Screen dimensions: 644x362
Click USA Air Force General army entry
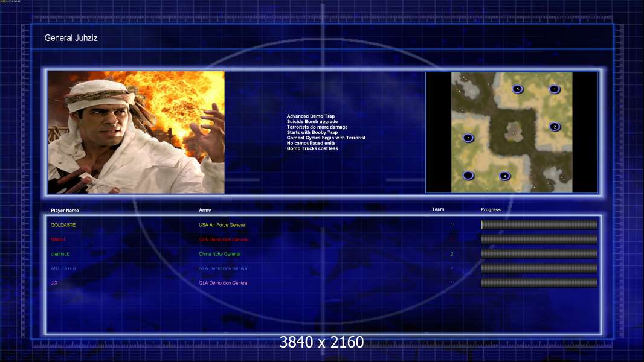click(222, 225)
